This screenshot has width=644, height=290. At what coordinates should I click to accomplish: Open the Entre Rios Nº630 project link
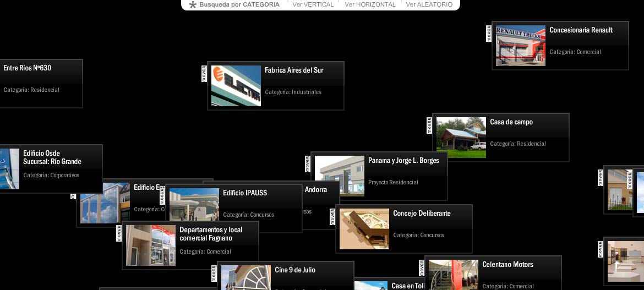(28, 68)
